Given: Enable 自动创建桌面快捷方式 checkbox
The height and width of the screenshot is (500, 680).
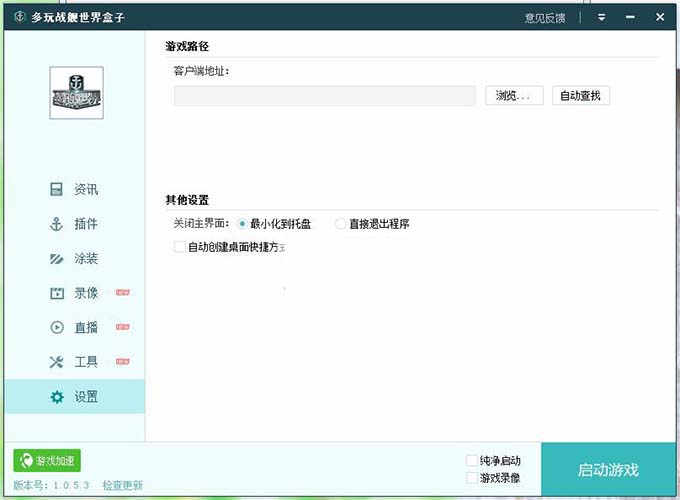Looking at the screenshot, I should point(179,247).
